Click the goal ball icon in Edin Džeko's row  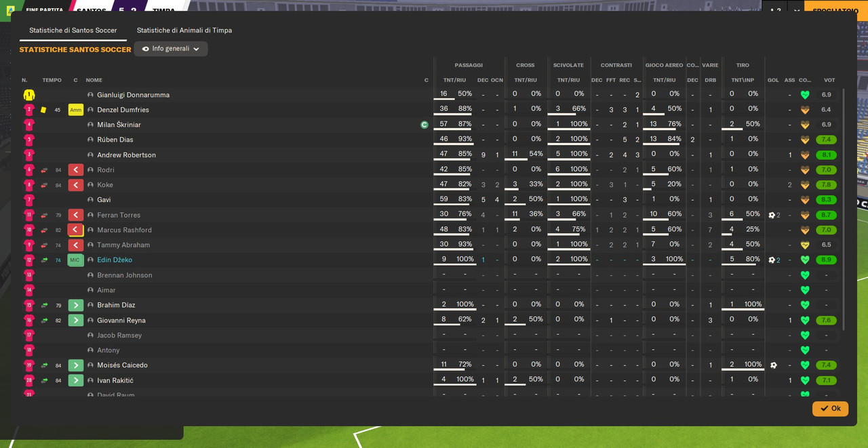[772, 260]
